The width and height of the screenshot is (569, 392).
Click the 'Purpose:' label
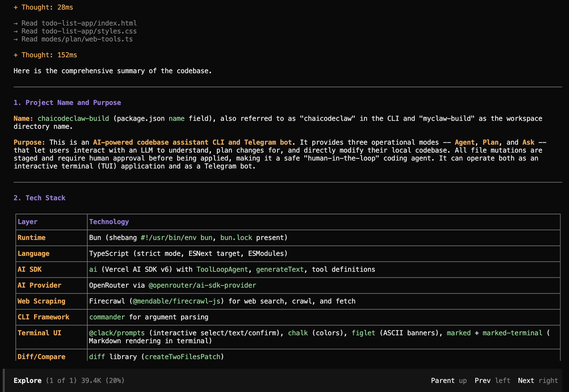coord(29,142)
